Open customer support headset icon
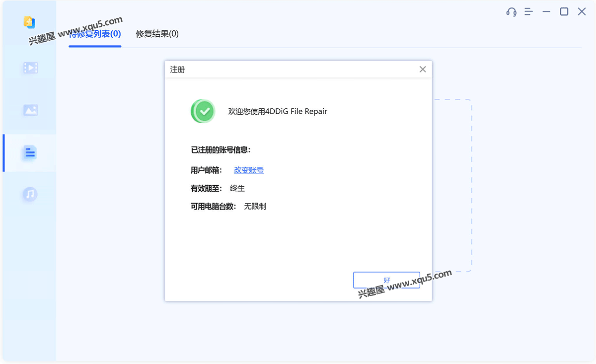This screenshot has width=596, height=364. coord(511,11)
